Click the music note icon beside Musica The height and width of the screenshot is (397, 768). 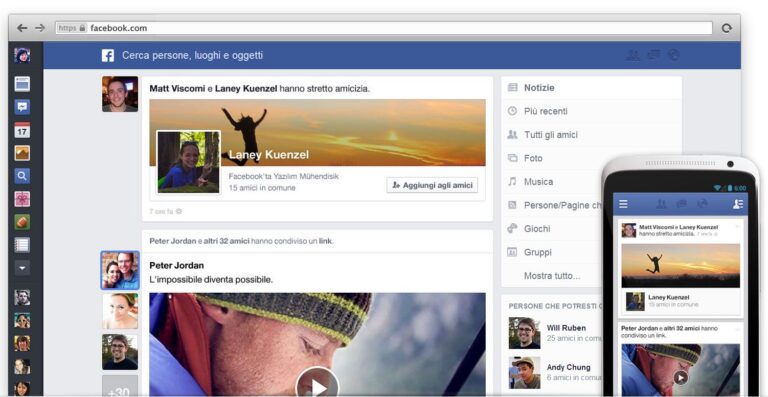[512, 182]
